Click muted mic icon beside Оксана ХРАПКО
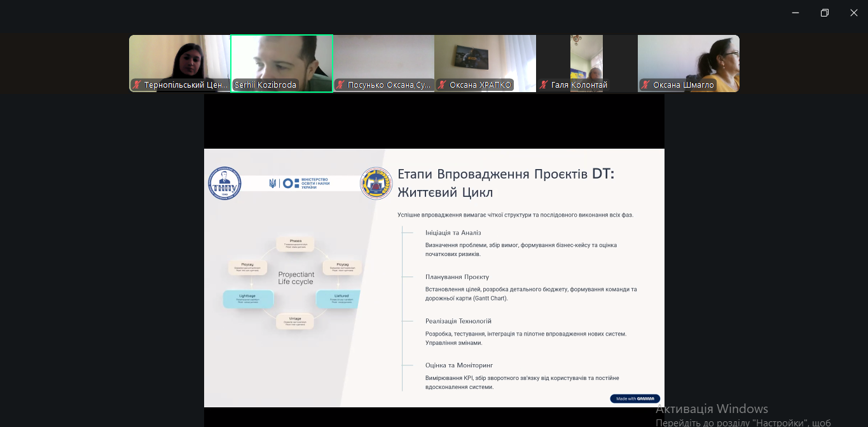The width and height of the screenshot is (868, 427). pos(442,85)
